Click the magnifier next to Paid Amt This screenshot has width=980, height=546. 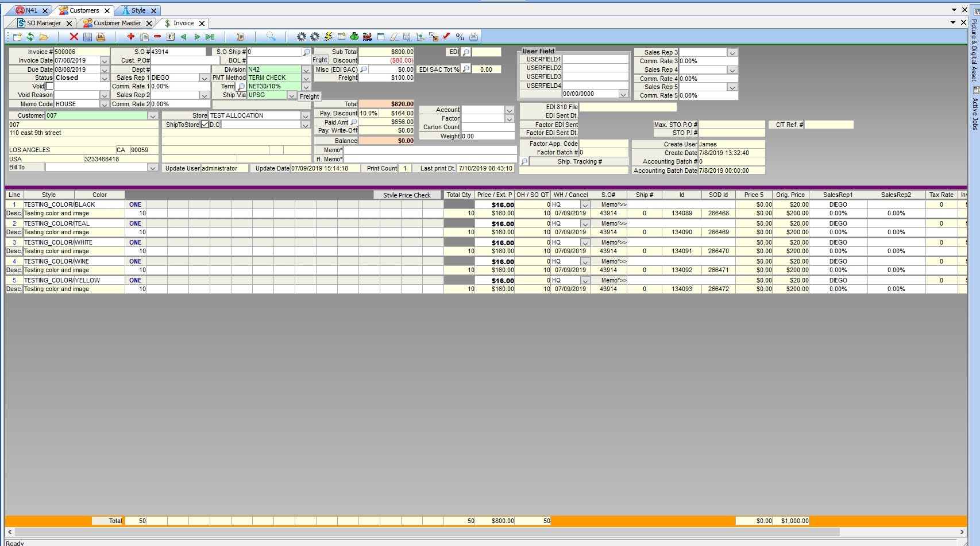tap(354, 122)
